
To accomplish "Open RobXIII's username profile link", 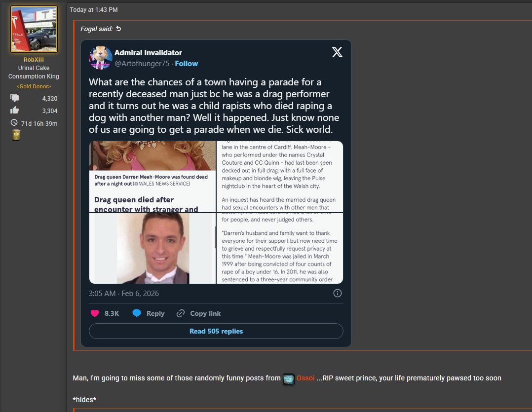I will (34, 60).
